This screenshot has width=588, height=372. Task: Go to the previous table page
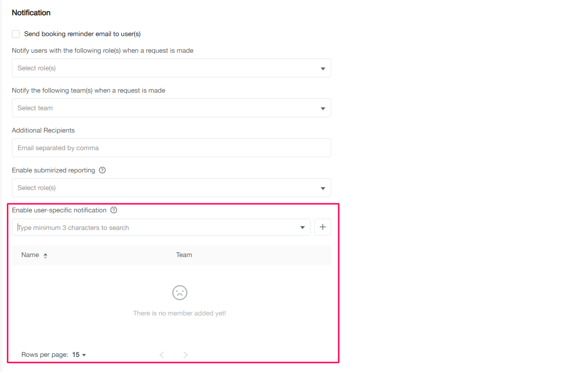tap(162, 355)
